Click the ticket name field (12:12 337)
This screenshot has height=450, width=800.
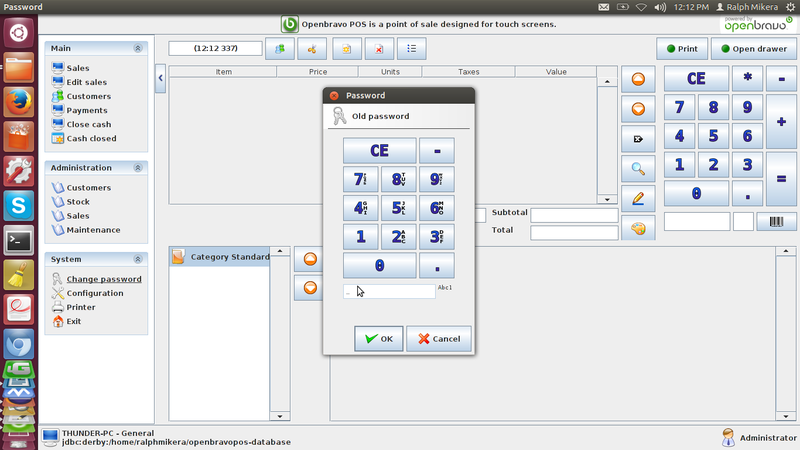pos(215,48)
